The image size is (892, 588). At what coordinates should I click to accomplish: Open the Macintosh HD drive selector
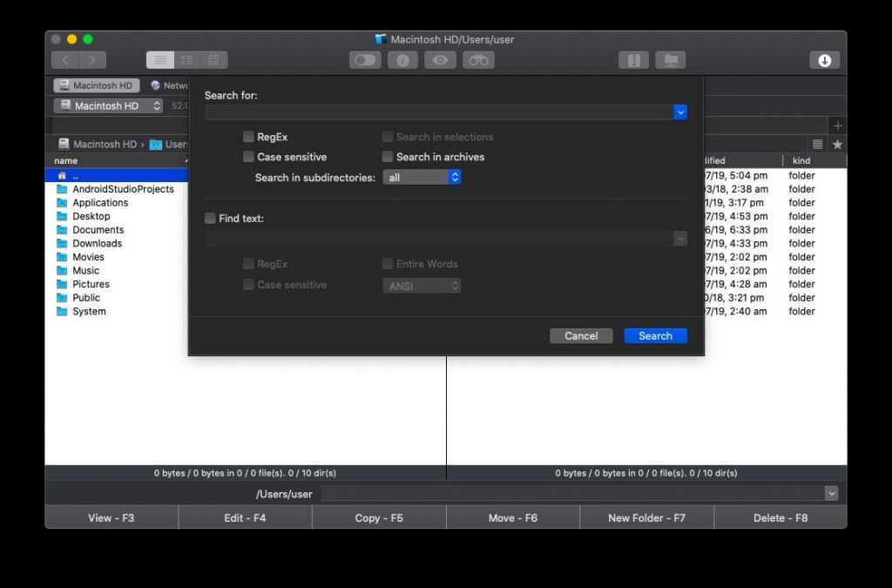(108, 105)
